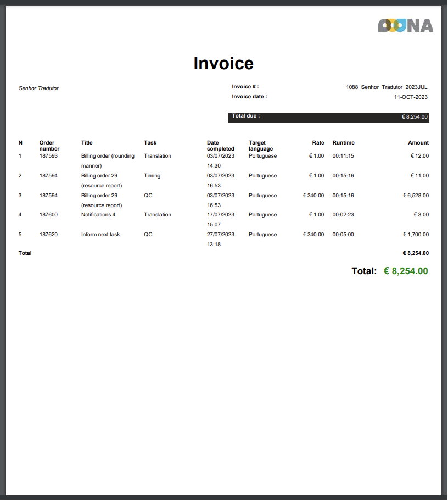Click the green € 8,254.00 grand total
Screen dimensions: 448x500
406,271
